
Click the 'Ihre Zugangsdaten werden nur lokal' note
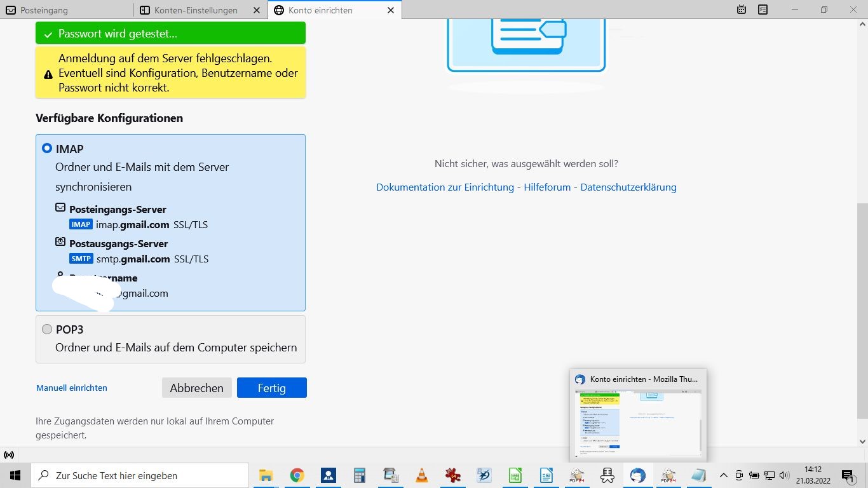point(155,428)
